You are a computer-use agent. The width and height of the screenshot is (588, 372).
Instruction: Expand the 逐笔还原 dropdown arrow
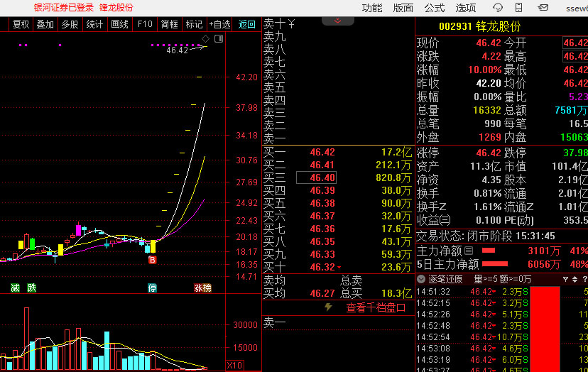(x=421, y=279)
